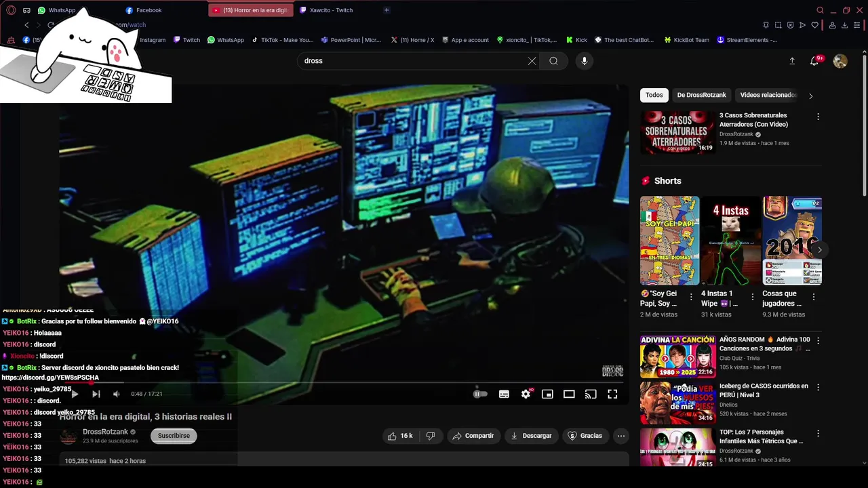Screen dimensions: 868x488
Task: Click the Gracias button
Action: point(585,436)
